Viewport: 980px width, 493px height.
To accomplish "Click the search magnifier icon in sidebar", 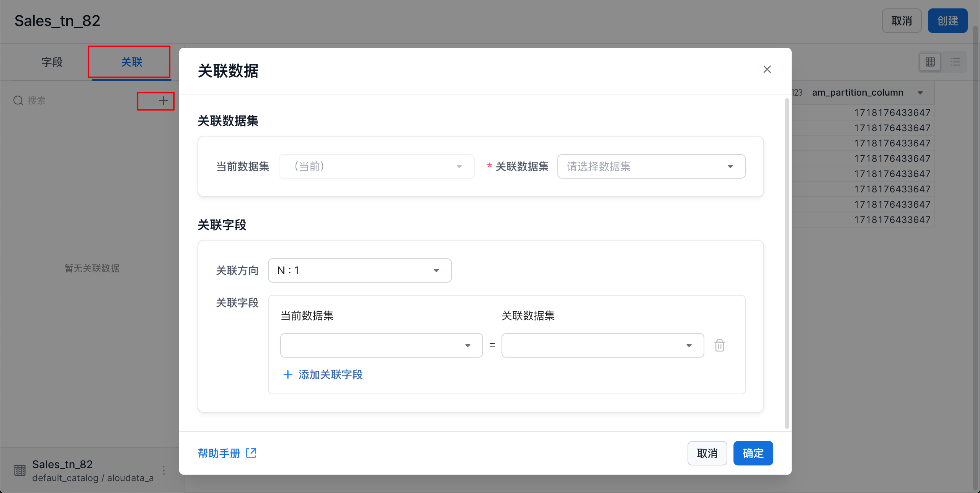I will click(x=18, y=101).
